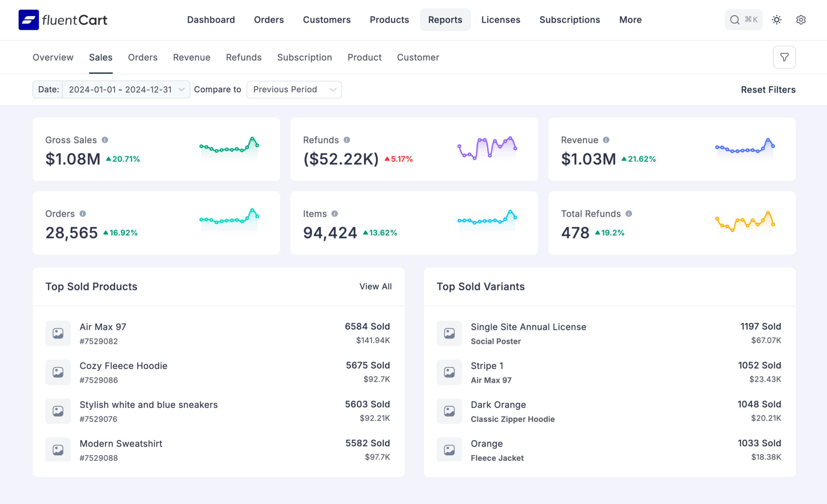Switch to the Customer report tab
The height and width of the screenshot is (504, 827).
418,57
